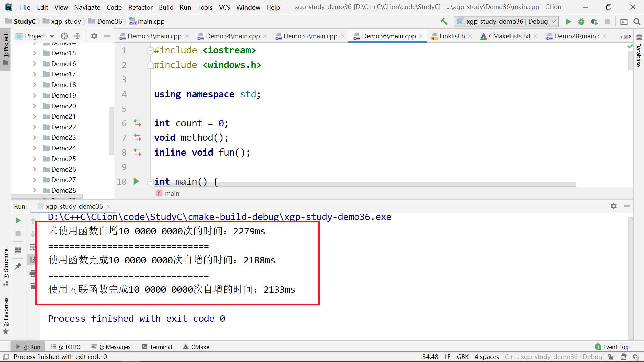The image size is (644, 362).
Task: Pin the Run tab
Action: click(18, 266)
